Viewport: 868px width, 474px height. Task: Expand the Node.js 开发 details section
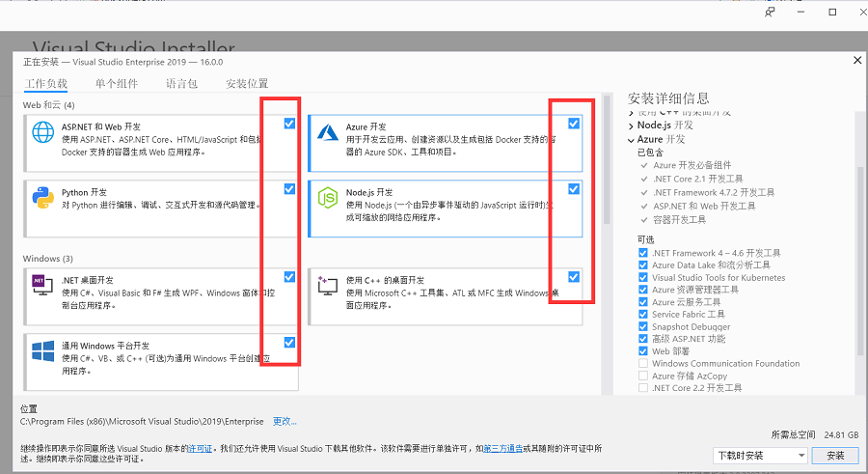pos(632,125)
